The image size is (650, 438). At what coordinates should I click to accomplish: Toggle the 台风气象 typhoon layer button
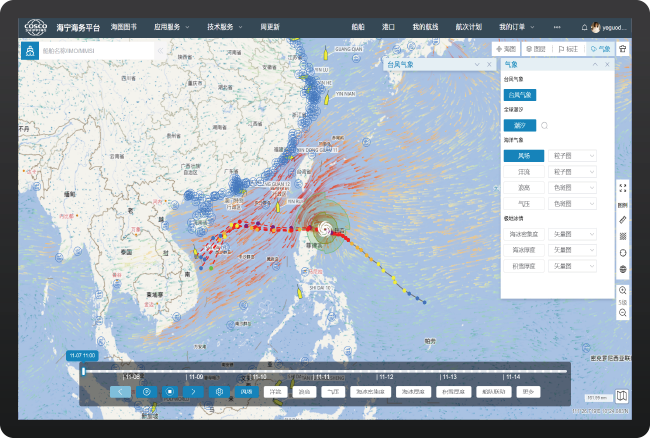519,95
